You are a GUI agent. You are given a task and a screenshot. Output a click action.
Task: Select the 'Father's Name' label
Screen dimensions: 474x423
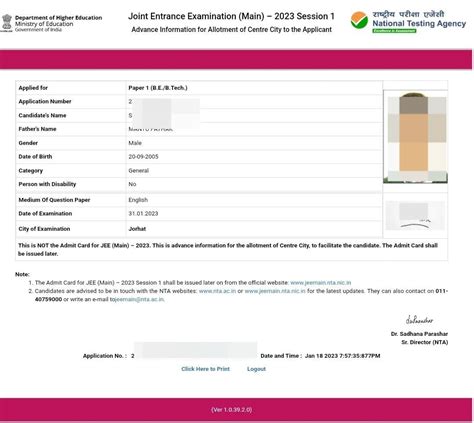(37, 129)
